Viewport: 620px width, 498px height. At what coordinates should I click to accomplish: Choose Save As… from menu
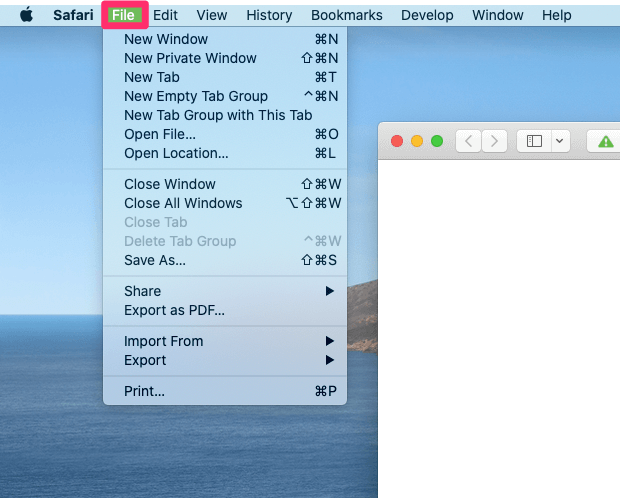(225, 260)
